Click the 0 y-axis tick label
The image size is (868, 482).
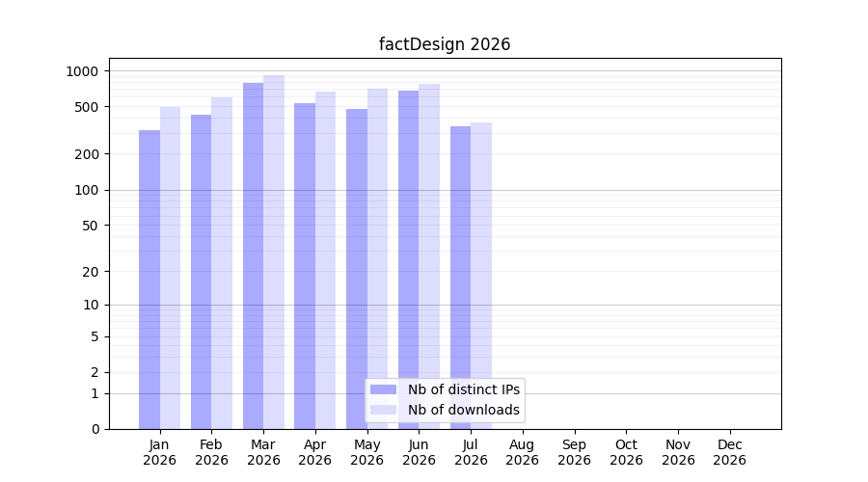(x=95, y=429)
